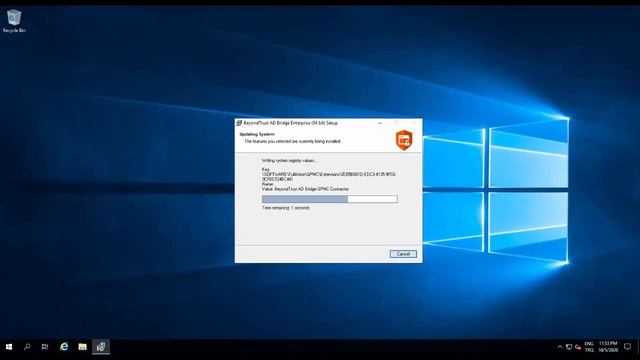Viewport: 640px width, 360px height.
Task: Open Task View on the taskbar
Action: (45, 347)
